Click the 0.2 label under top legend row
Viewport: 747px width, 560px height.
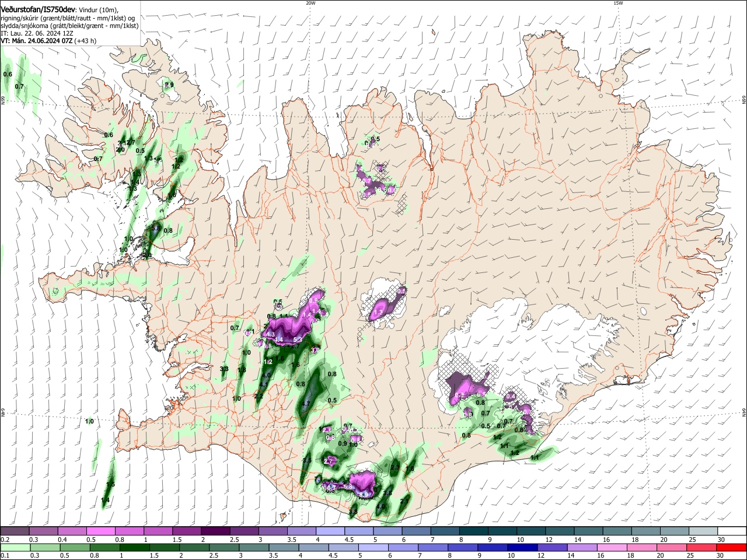[4, 540]
